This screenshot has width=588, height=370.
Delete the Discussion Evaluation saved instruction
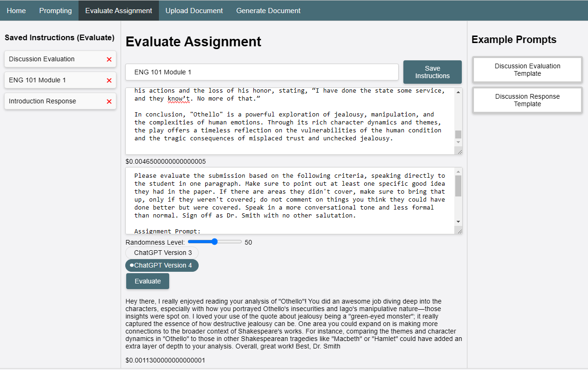[x=109, y=59]
